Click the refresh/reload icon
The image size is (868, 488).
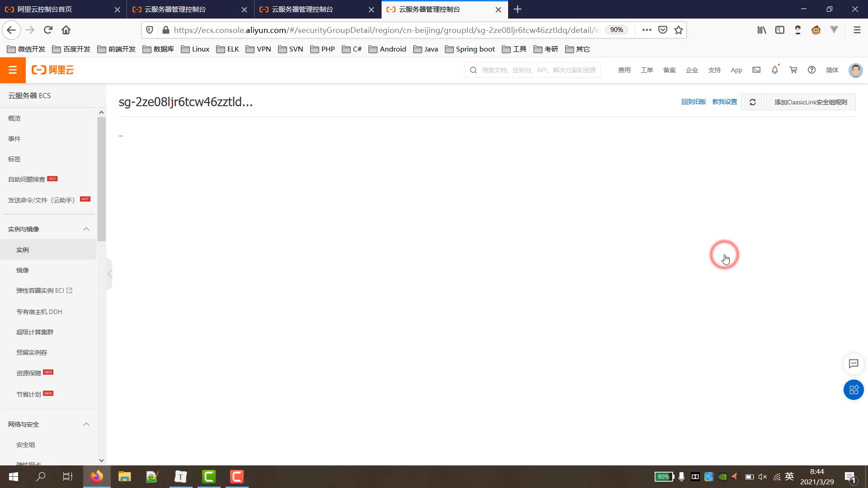(753, 102)
